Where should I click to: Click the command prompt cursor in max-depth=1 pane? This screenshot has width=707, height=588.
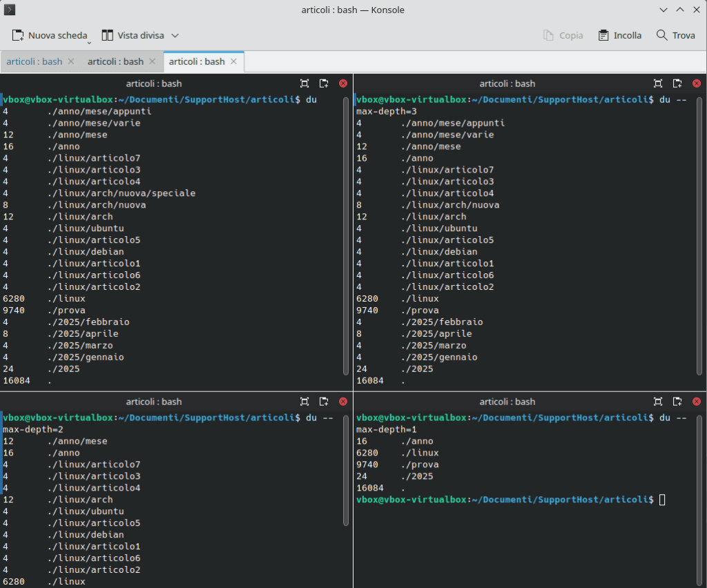pos(662,500)
